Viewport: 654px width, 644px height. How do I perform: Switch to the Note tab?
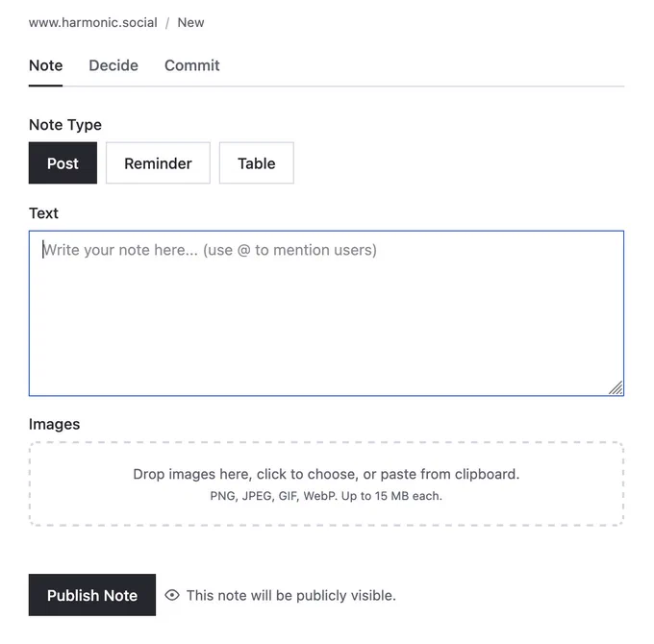pos(46,65)
